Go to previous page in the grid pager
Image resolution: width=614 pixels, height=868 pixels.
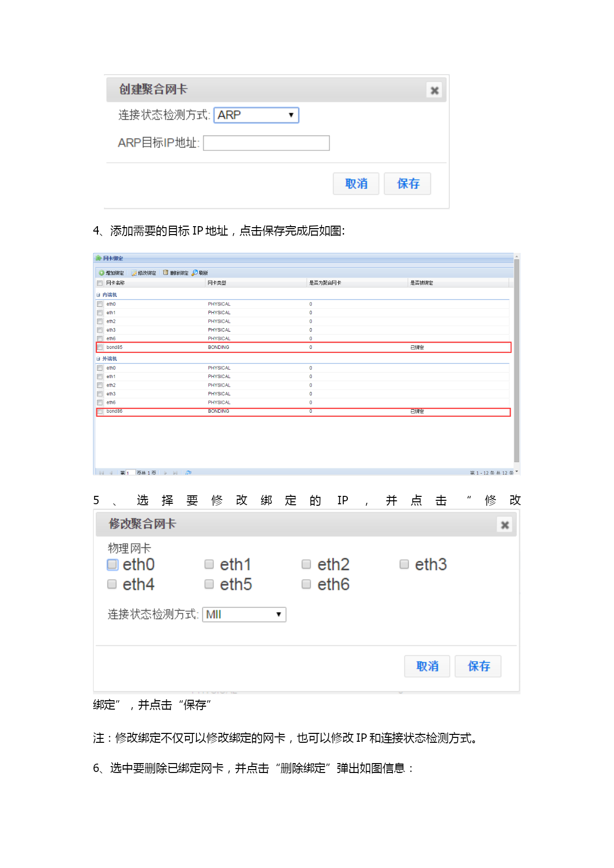coord(111,473)
